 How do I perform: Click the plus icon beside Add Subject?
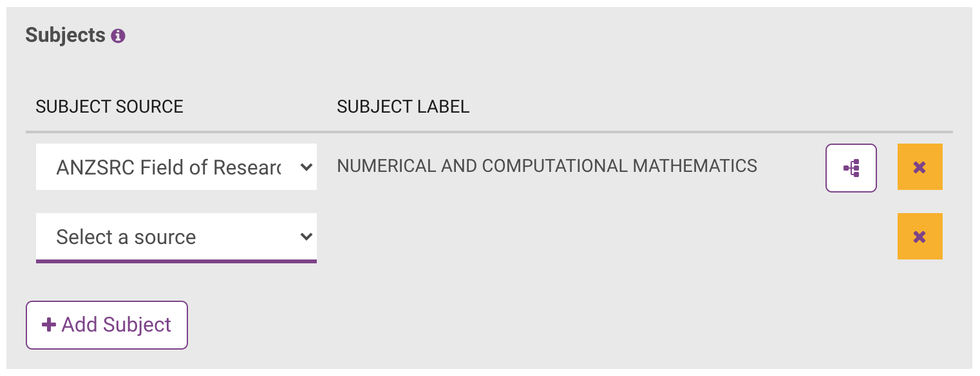pyautogui.click(x=48, y=324)
